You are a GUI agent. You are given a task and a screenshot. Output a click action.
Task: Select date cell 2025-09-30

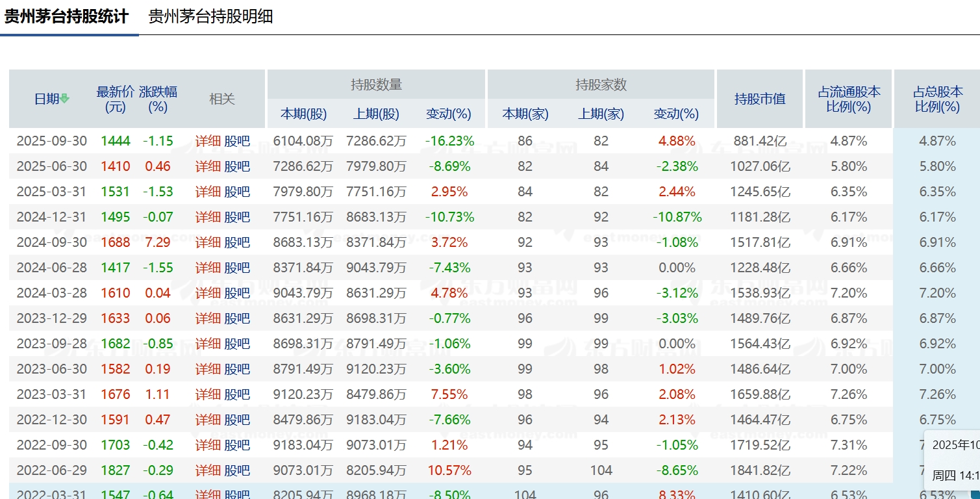(x=51, y=141)
